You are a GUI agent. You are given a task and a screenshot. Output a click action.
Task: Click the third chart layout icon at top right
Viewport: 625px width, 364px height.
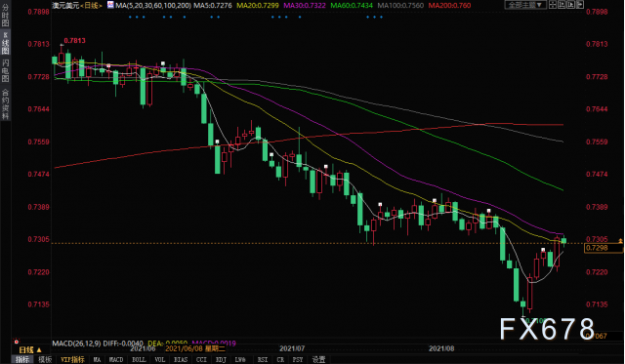pyautogui.click(x=570, y=4)
